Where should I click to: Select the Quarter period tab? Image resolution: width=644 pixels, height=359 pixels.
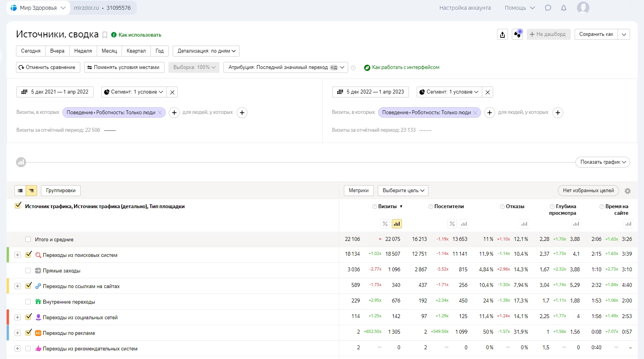click(x=136, y=51)
